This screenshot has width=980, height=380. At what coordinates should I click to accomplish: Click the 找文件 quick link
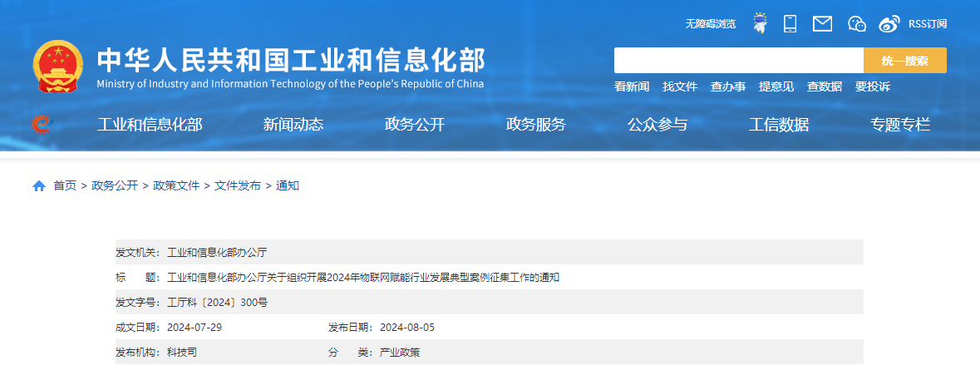[680, 86]
